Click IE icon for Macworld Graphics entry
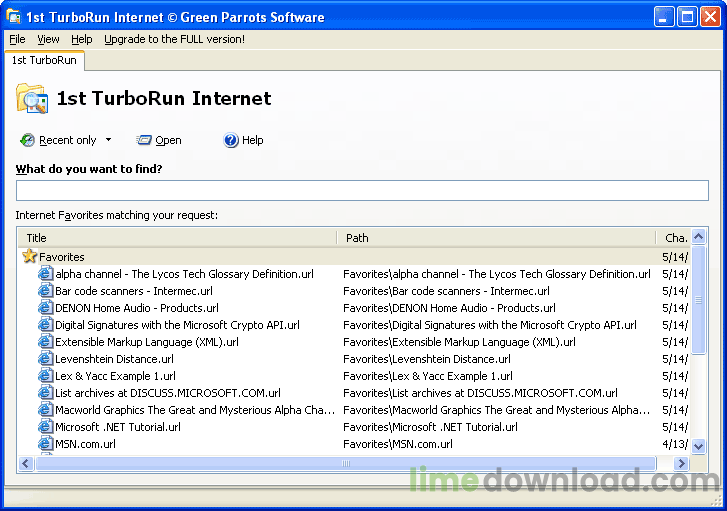The image size is (727, 511). tap(45, 410)
